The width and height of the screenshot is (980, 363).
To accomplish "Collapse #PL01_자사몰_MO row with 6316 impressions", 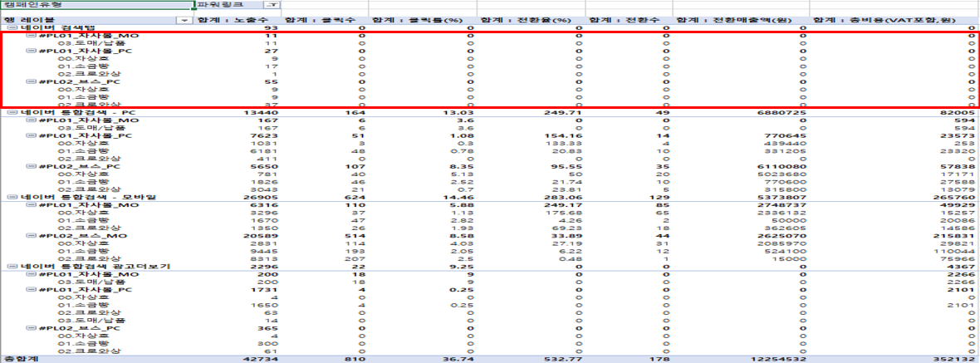I will [32, 205].
